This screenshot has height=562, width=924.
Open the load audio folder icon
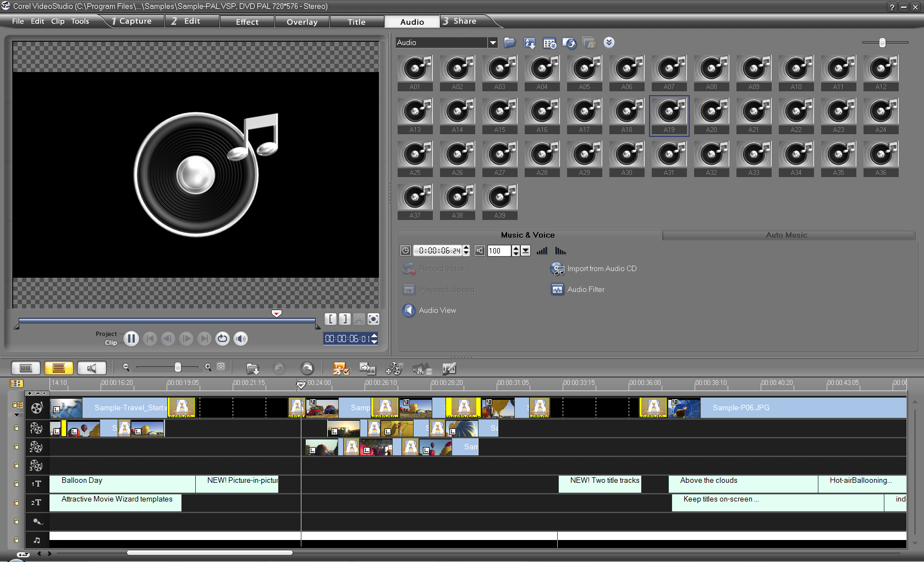[510, 43]
